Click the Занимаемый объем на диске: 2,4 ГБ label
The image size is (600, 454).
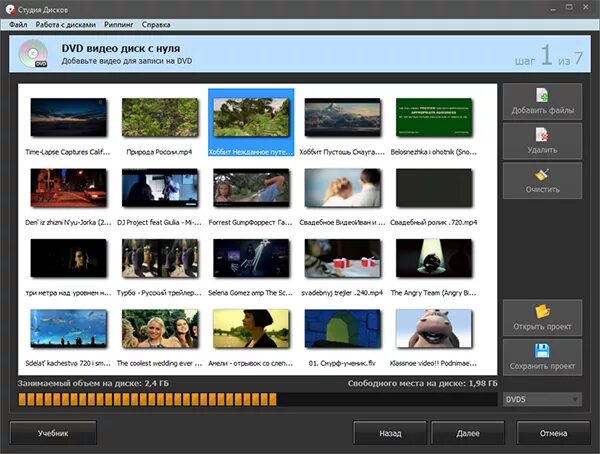pyautogui.click(x=93, y=383)
